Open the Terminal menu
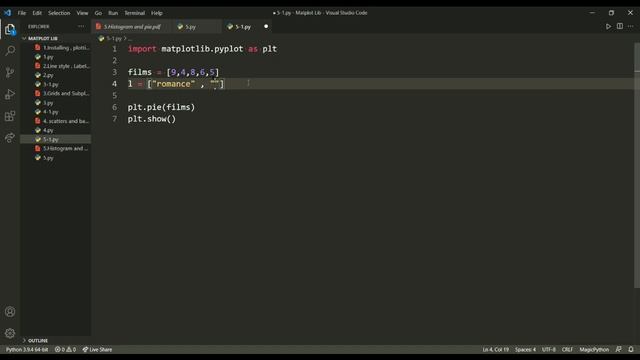This screenshot has height=360, width=640. click(x=134, y=13)
